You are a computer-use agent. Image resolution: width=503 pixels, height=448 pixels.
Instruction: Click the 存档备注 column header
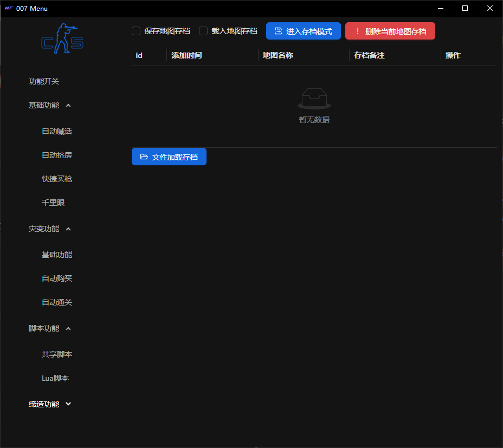coord(369,55)
